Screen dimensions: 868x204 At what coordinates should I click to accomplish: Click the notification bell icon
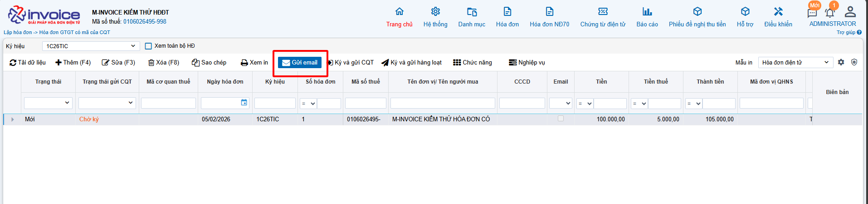tap(829, 13)
